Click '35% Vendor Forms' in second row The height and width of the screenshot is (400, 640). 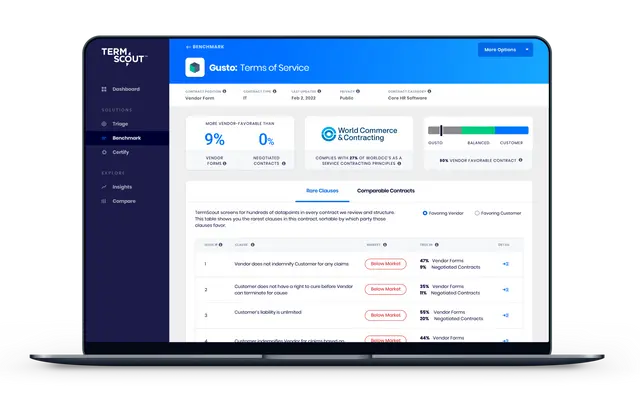pos(442,287)
